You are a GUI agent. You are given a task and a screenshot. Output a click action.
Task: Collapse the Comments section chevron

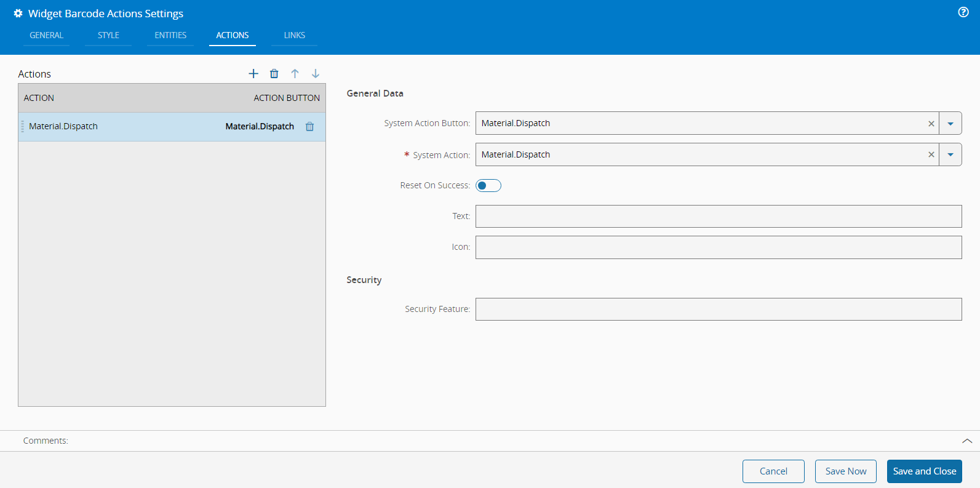coord(967,441)
